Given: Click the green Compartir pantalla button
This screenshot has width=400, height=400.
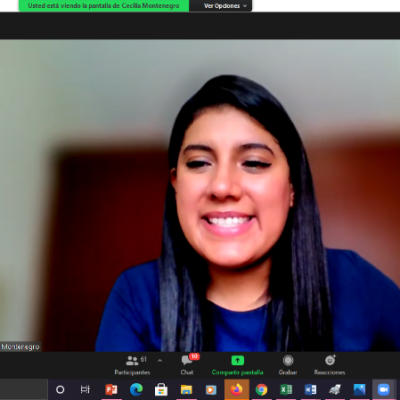Looking at the screenshot, I should click(x=237, y=365).
